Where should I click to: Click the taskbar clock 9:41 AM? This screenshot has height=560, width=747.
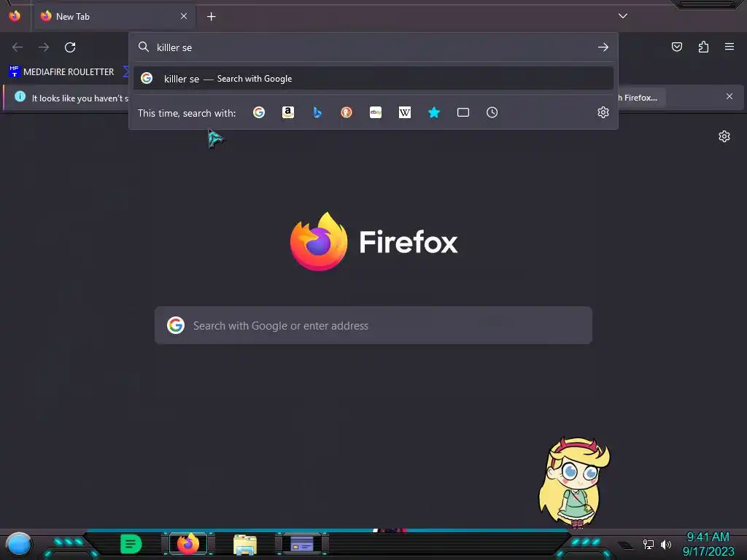tap(708, 537)
